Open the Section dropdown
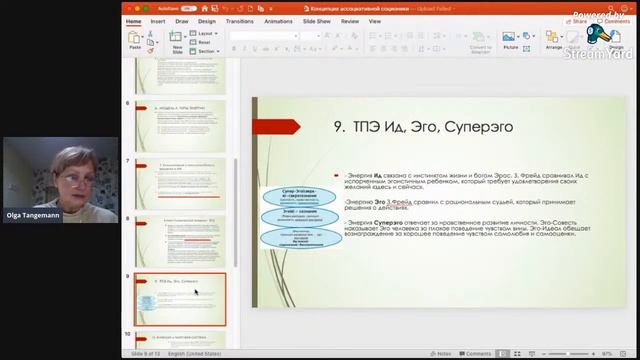This screenshot has width=640, height=360. (x=204, y=51)
